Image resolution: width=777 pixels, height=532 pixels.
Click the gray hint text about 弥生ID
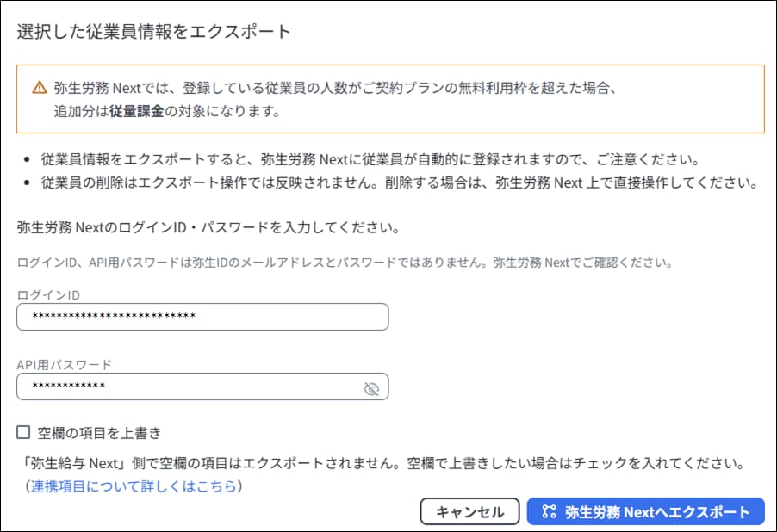pos(345,261)
